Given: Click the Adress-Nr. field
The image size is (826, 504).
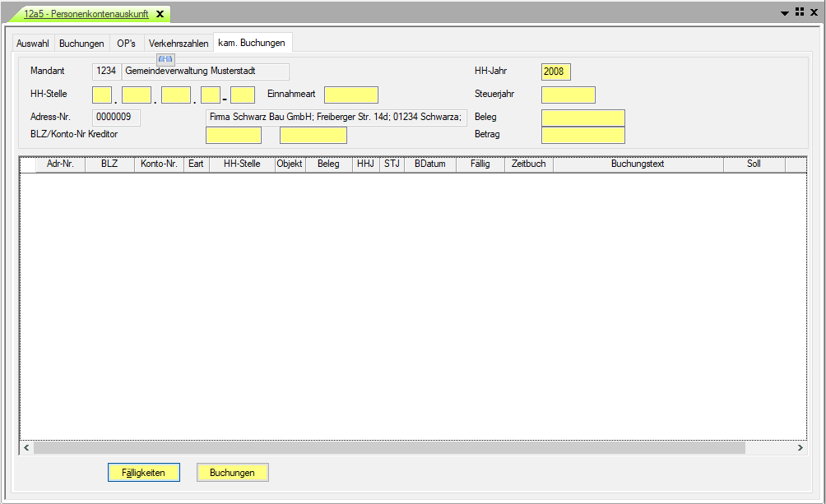Looking at the screenshot, I should click(116, 118).
